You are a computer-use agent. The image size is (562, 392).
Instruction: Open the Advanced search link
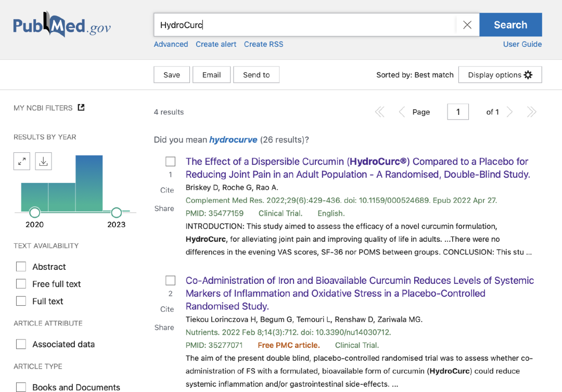coord(171,44)
